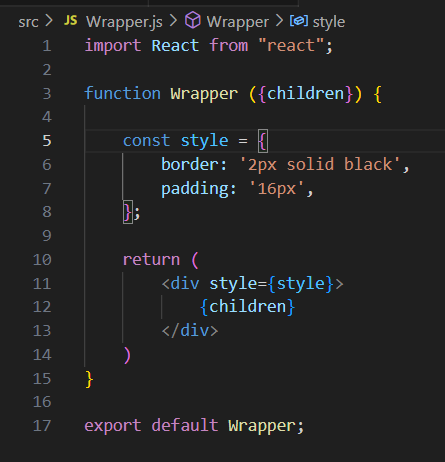Open the Wrapper.js breadcrumb item

point(124,22)
